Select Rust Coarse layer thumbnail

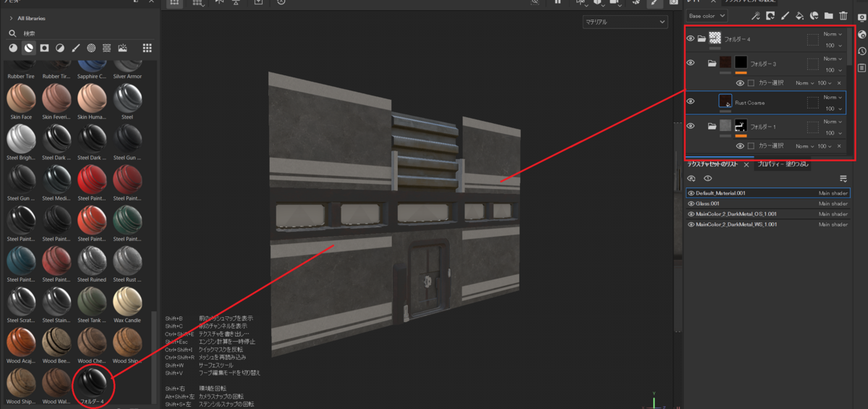[726, 101]
